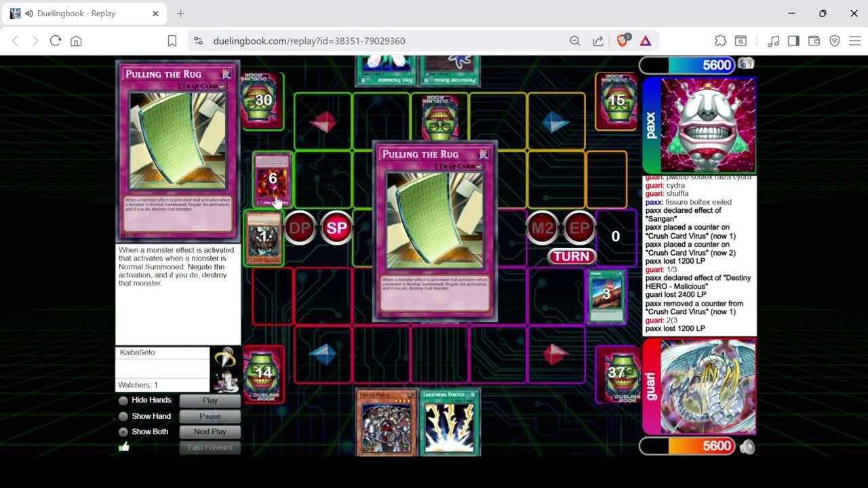Advance with the Next Play button

[x=210, y=432]
